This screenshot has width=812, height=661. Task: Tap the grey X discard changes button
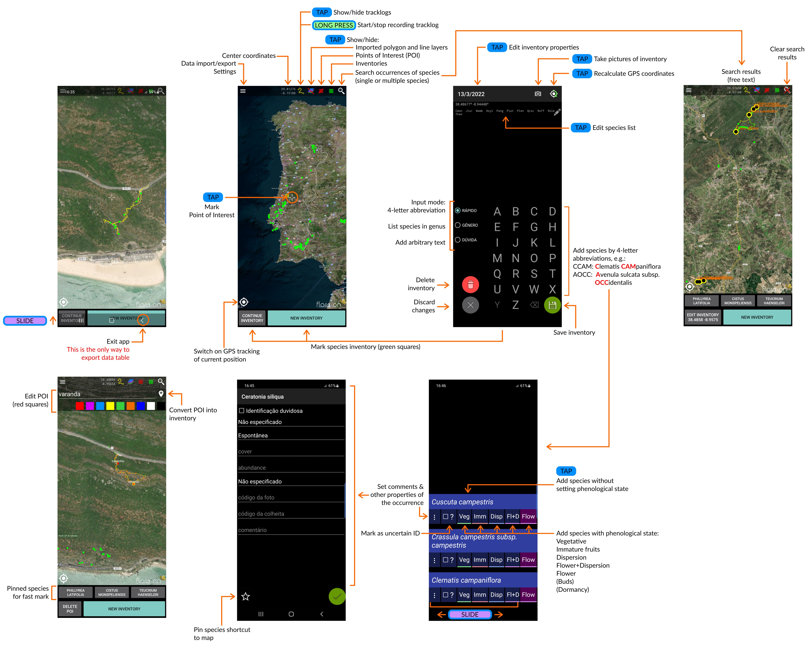coord(470,305)
